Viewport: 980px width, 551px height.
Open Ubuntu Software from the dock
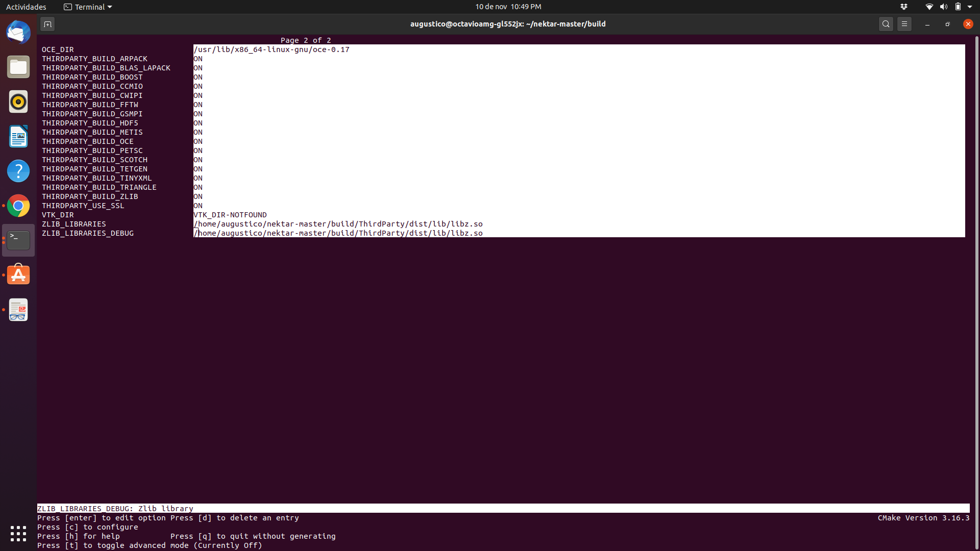pos(18,275)
